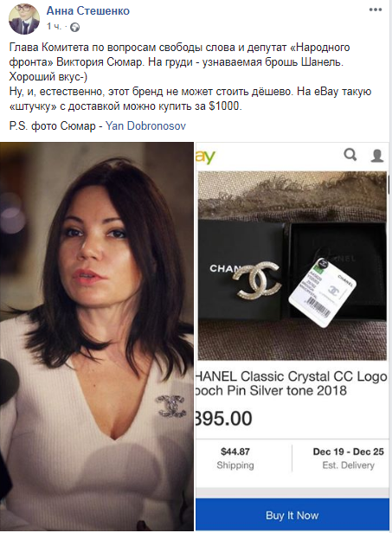This screenshot has width=392, height=533.
Task: Click the brooch on the white sweater
Action: coord(171,406)
